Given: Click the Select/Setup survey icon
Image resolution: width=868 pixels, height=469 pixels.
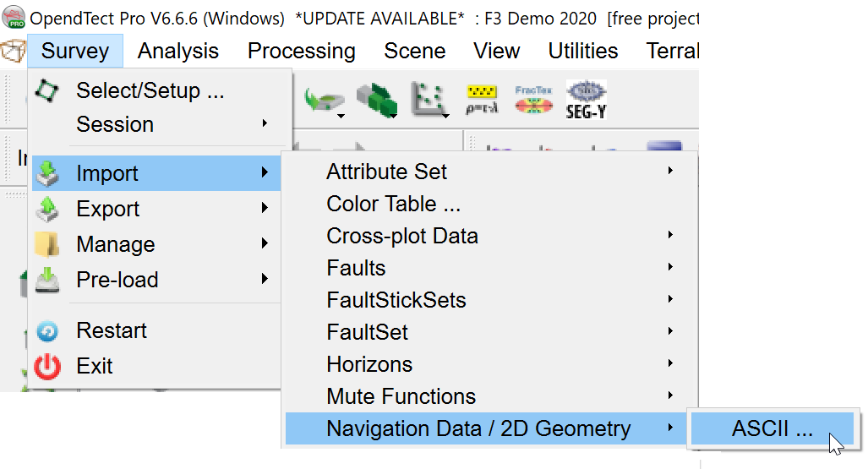Looking at the screenshot, I should click(x=47, y=90).
